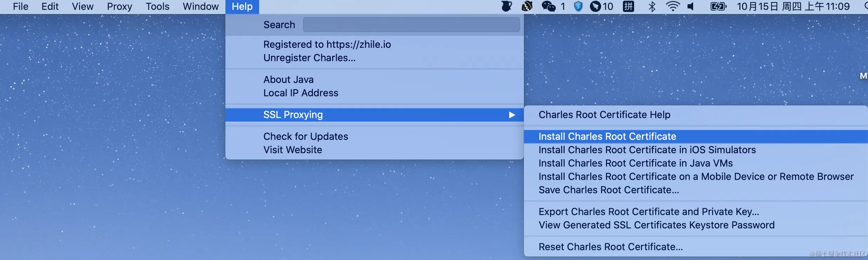This screenshot has width=868, height=260.
Task: Choose Save Charles Root Certificate...
Action: click(x=696, y=190)
